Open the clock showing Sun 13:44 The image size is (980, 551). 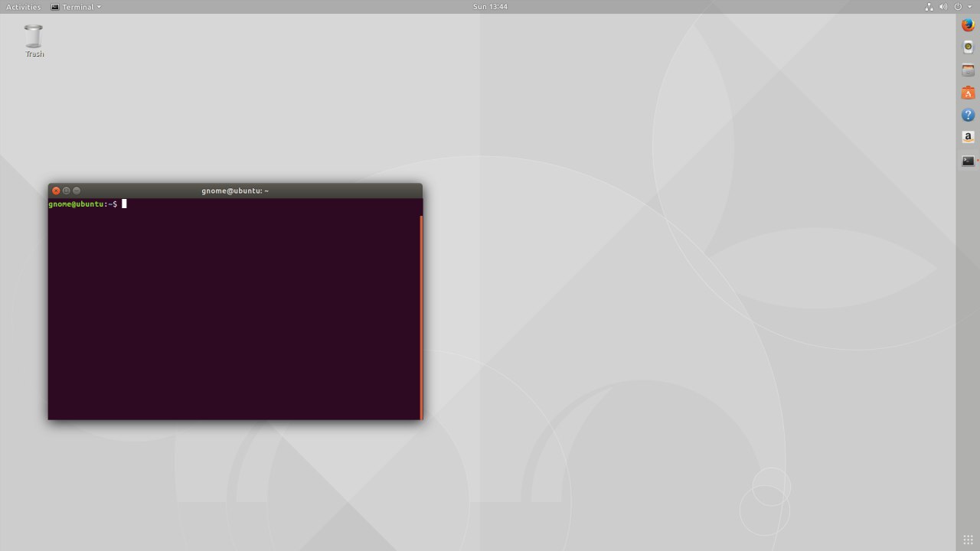(490, 7)
